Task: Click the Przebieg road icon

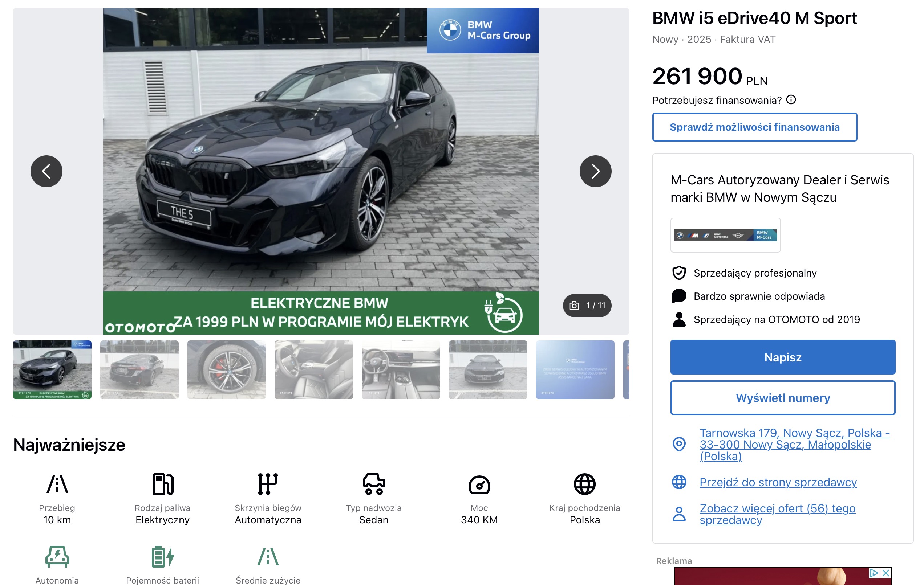Action: [57, 484]
